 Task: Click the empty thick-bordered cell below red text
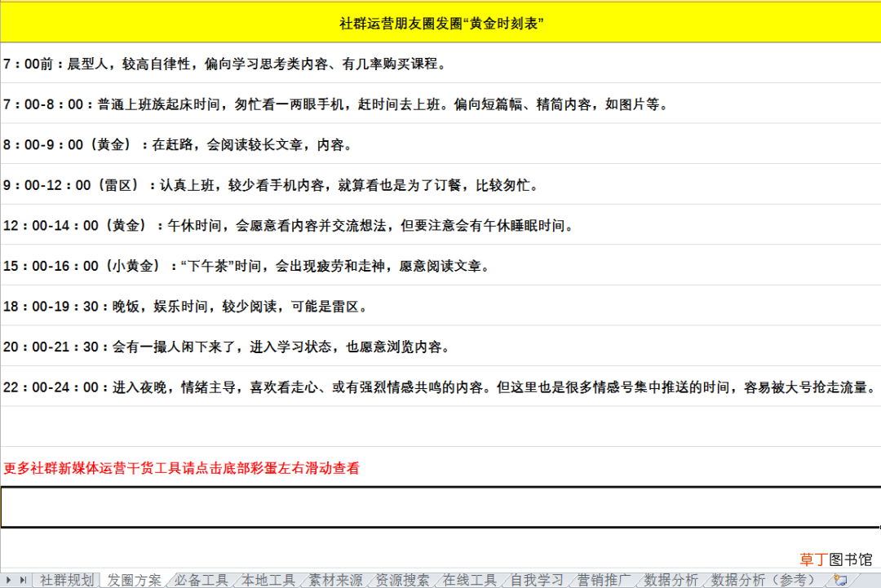click(440, 507)
